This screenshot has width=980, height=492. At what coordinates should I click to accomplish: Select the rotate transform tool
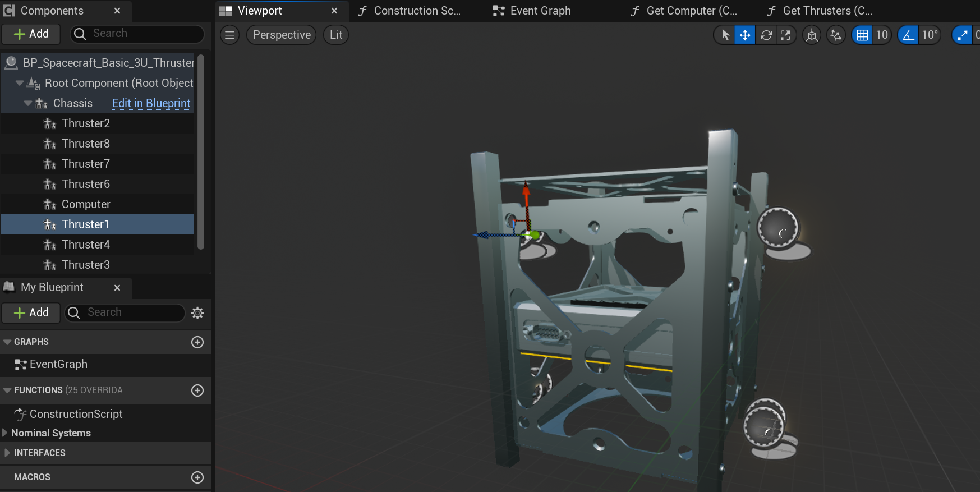[766, 35]
